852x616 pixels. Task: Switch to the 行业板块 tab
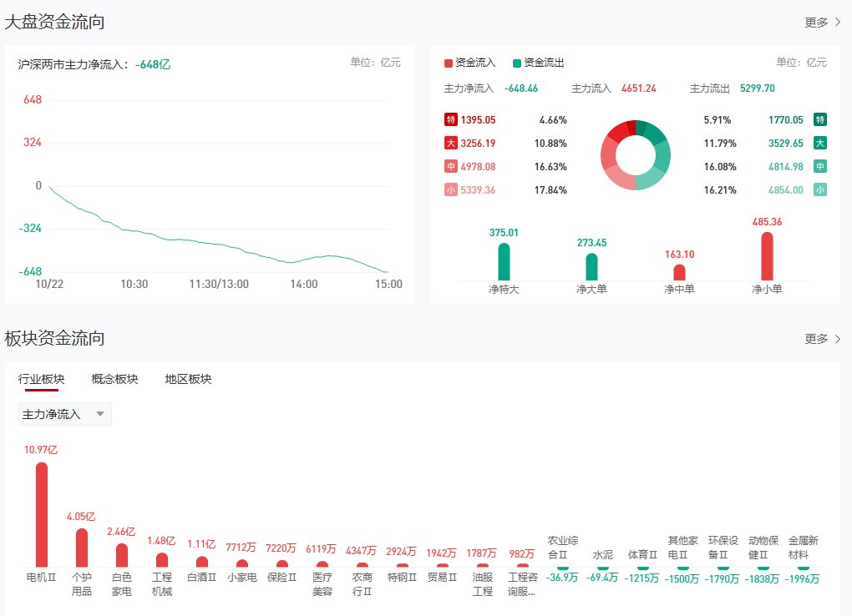(41, 379)
